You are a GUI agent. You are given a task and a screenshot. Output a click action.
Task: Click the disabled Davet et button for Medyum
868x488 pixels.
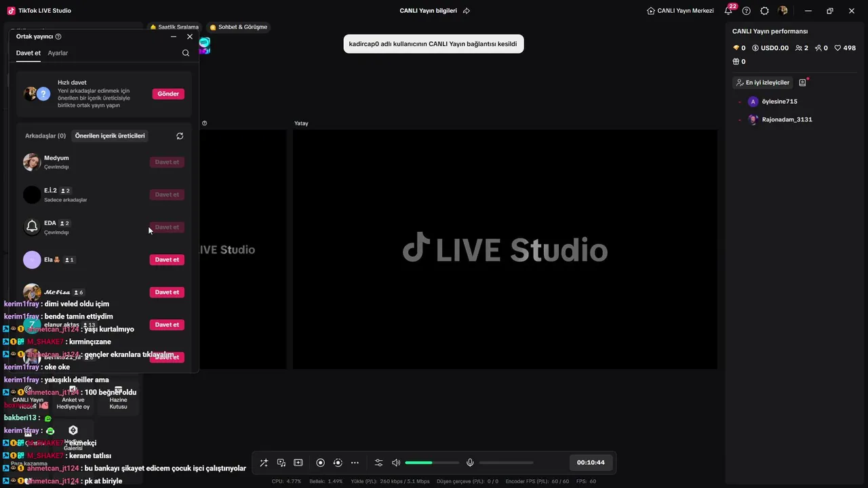tap(167, 162)
